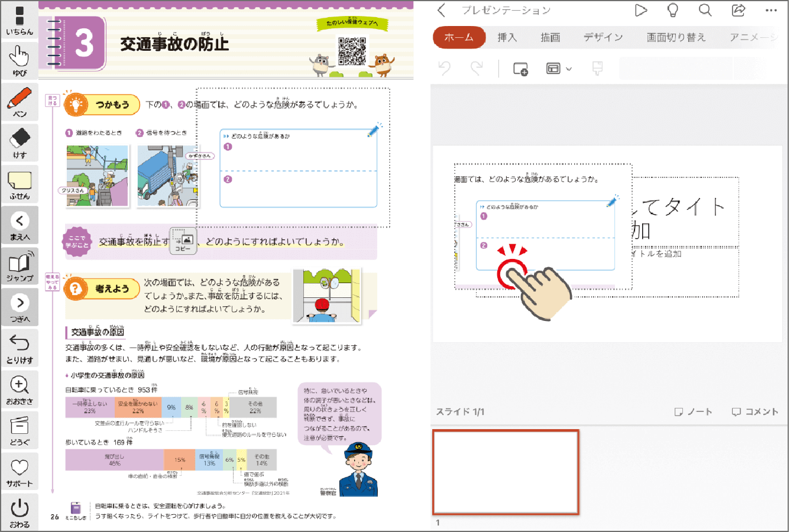Switch to the デザイン tab
This screenshot has width=790, height=532.
(x=603, y=37)
